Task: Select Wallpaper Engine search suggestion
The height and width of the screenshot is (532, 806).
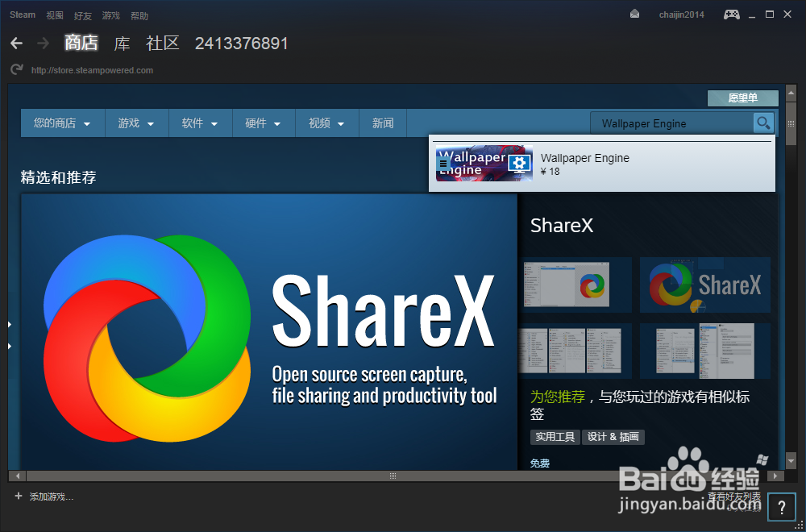Action: click(x=602, y=164)
